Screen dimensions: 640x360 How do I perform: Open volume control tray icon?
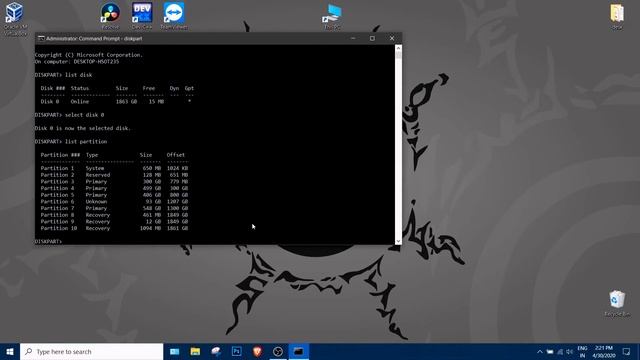(x=570, y=351)
